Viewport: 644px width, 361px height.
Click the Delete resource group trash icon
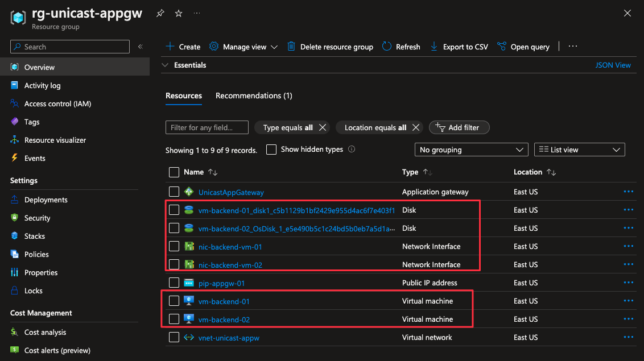coord(291,47)
